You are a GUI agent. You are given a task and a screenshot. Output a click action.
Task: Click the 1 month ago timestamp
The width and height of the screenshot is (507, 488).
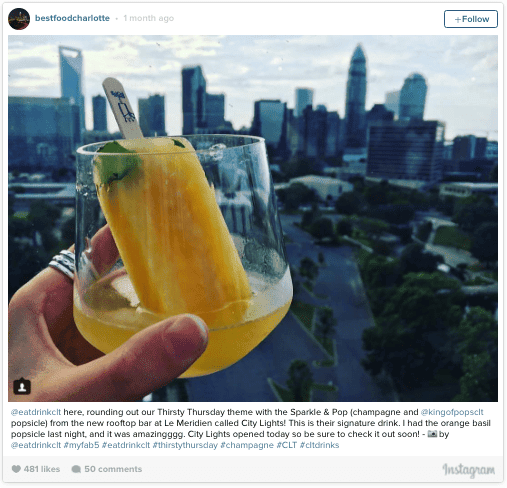pos(148,18)
